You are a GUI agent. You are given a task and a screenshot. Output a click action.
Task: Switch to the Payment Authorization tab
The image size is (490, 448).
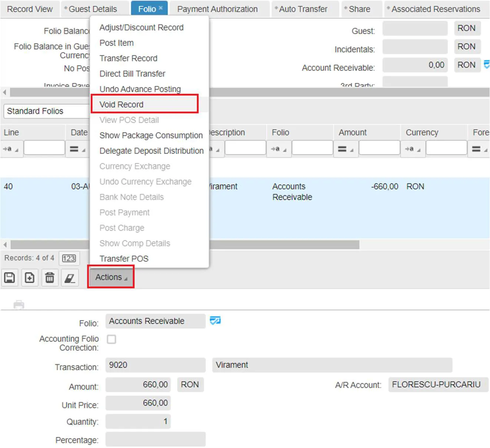pyautogui.click(x=217, y=9)
